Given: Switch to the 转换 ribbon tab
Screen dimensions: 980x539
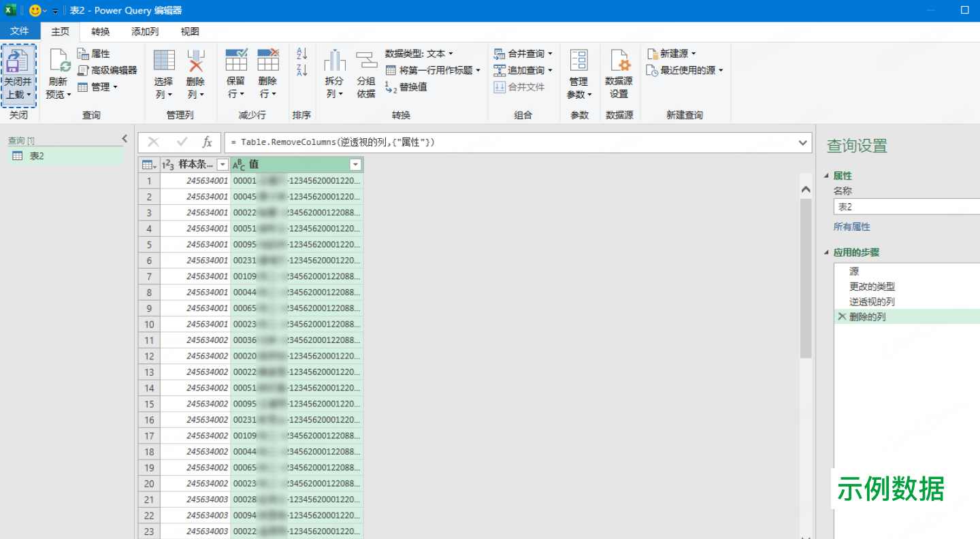Looking at the screenshot, I should 100,31.
